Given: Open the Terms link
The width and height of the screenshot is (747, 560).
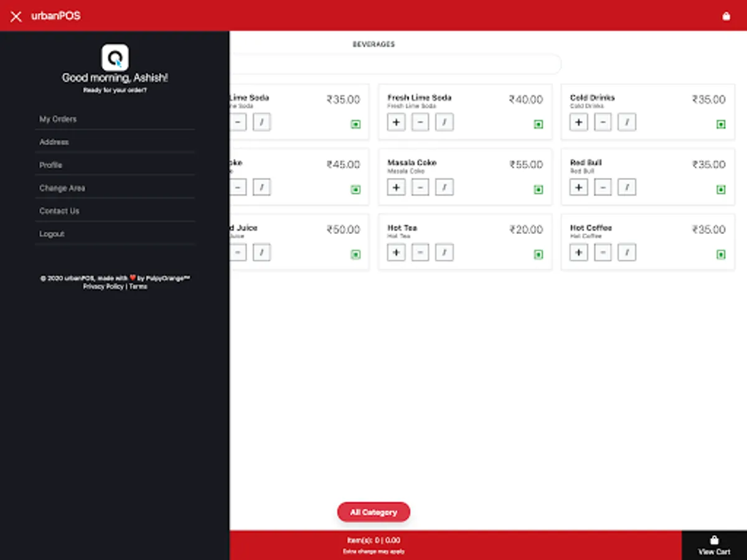Looking at the screenshot, I should (138, 286).
